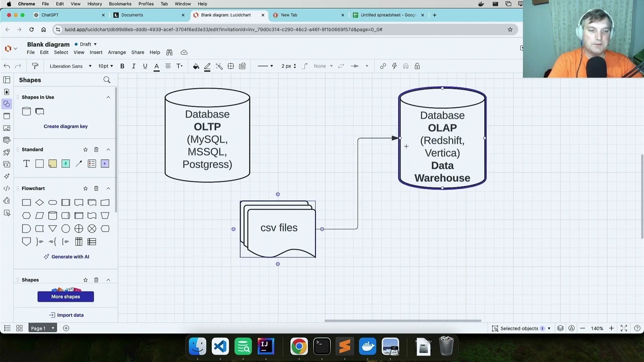Toggle the page list view icon
This screenshot has width=644, height=362.
[7, 328]
